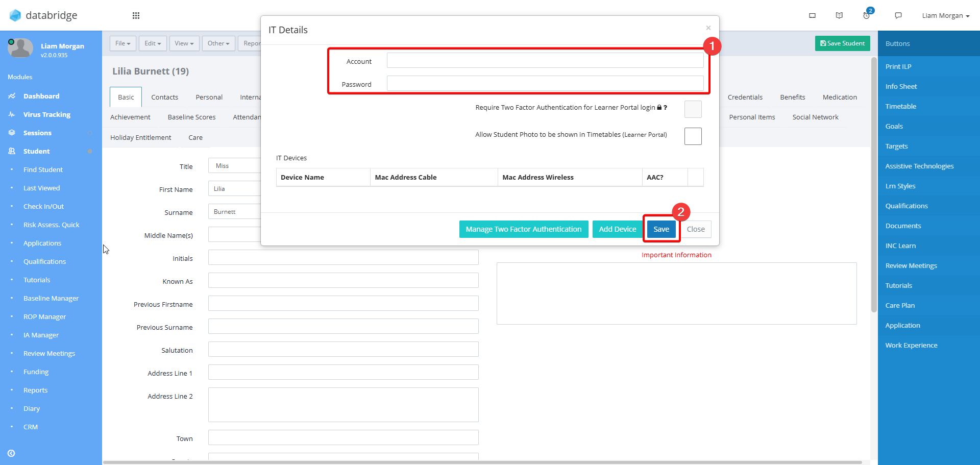Open the Title dropdown showing Miss
The width and height of the screenshot is (980, 465).
click(x=235, y=166)
